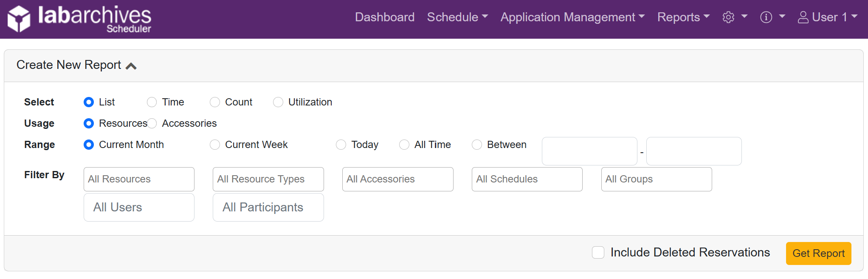This screenshot has width=868, height=279.
Task: Click the All Resources filter field
Action: pyautogui.click(x=139, y=179)
